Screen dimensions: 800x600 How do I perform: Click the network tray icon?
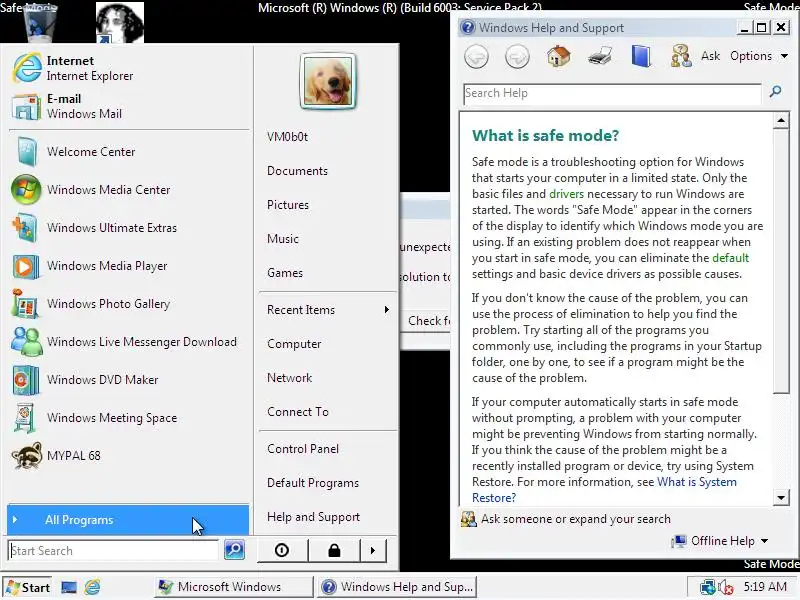click(x=708, y=588)
